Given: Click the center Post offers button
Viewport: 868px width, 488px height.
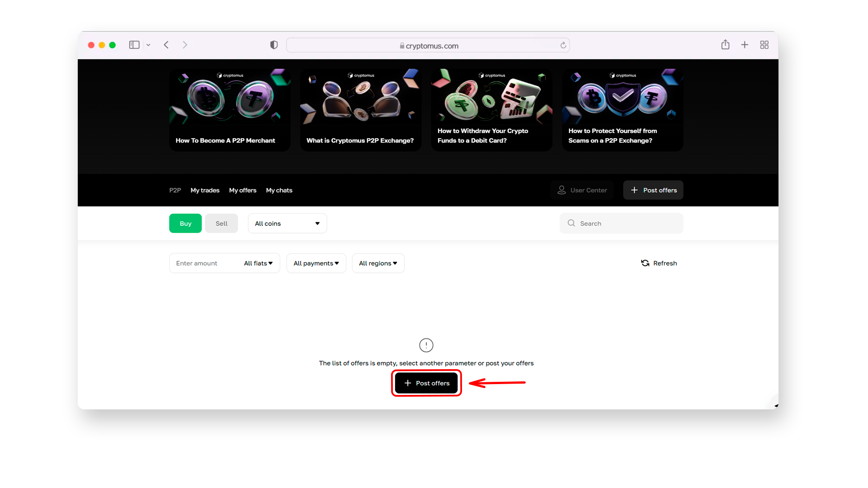Looking at the screenshot, I should pos(426,383).
